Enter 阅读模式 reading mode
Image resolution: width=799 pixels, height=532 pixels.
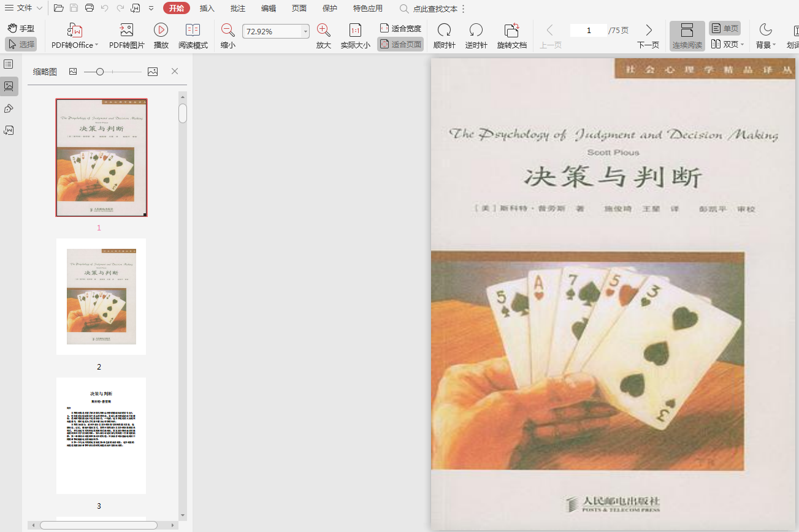pyautogui.click(x=193, y=36)
